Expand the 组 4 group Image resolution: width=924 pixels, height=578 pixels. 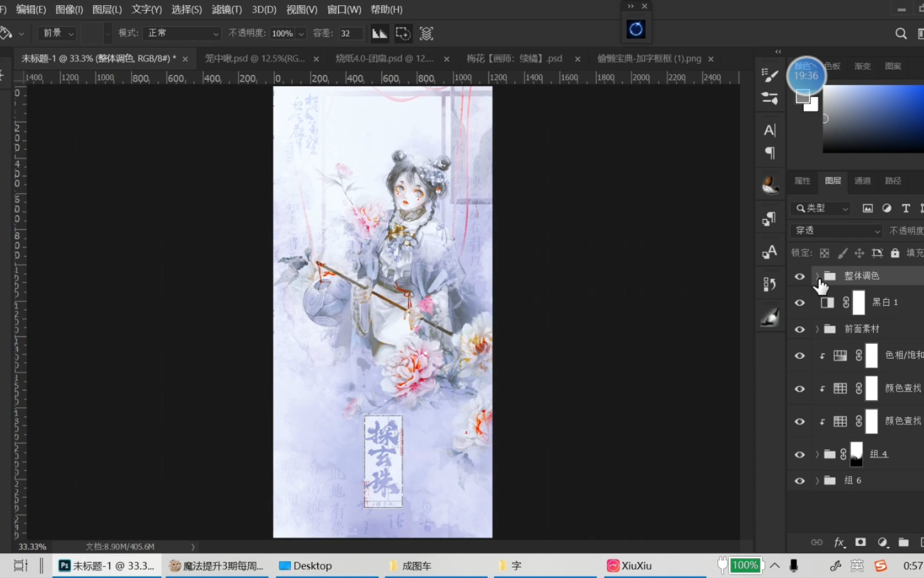(817, 454)
